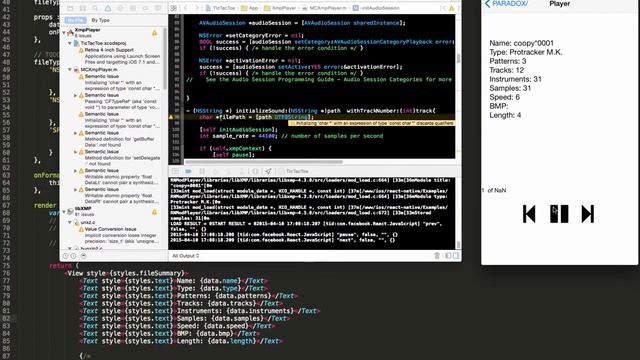The width and height of the screenshot is (640, 360).
Task: Toggle the console pane button
Action: (x=456, y=256)
